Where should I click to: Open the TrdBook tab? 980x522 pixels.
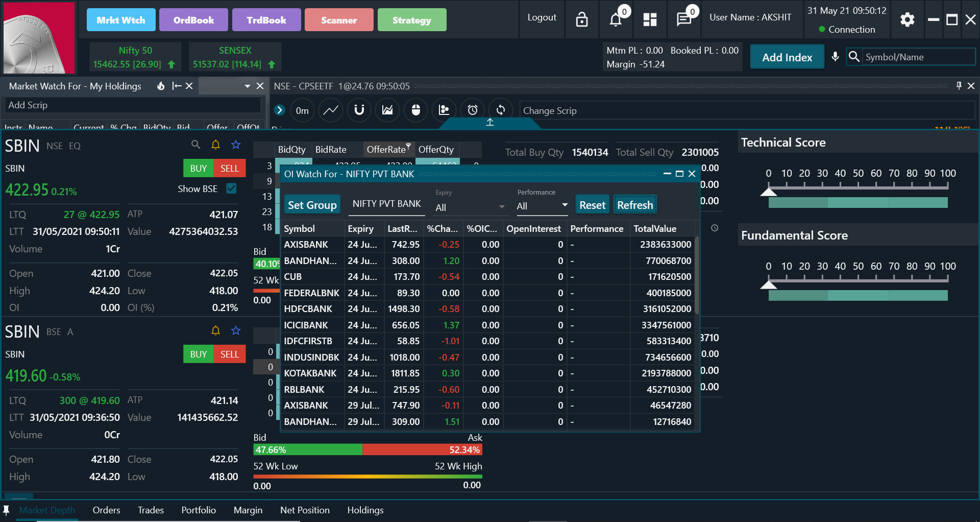point(266,20)
